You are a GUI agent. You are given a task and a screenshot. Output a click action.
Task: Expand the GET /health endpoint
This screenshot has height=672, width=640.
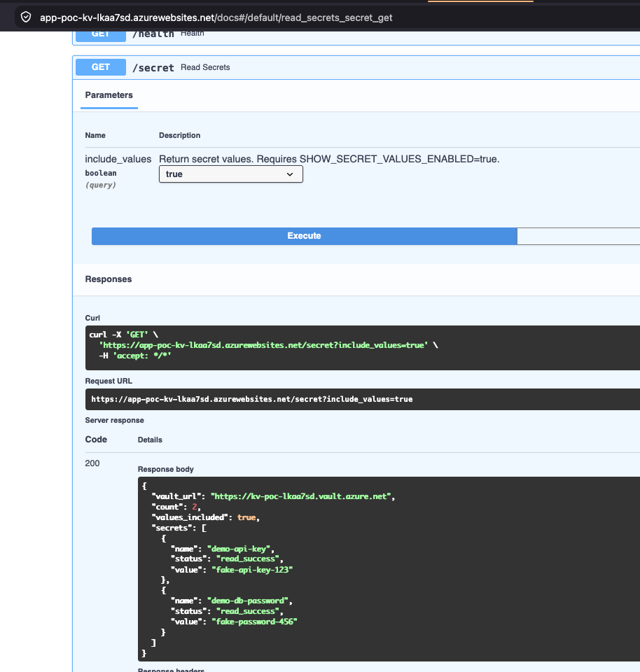[356, 36]
